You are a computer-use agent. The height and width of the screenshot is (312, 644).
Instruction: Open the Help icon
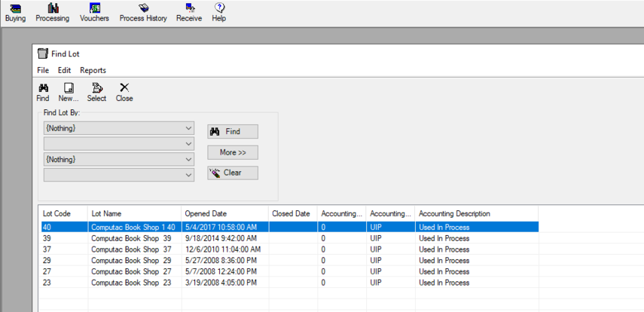tap(219, 13)
